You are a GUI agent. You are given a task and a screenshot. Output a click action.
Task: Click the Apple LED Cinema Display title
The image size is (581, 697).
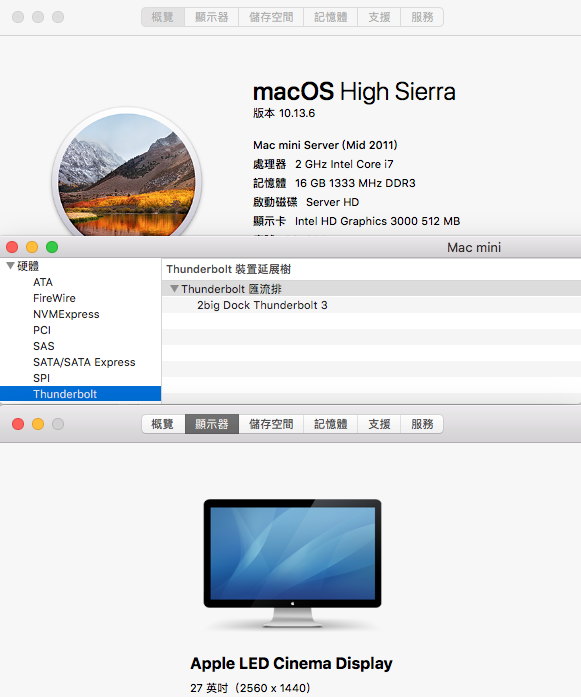click(x=292, y=664)
